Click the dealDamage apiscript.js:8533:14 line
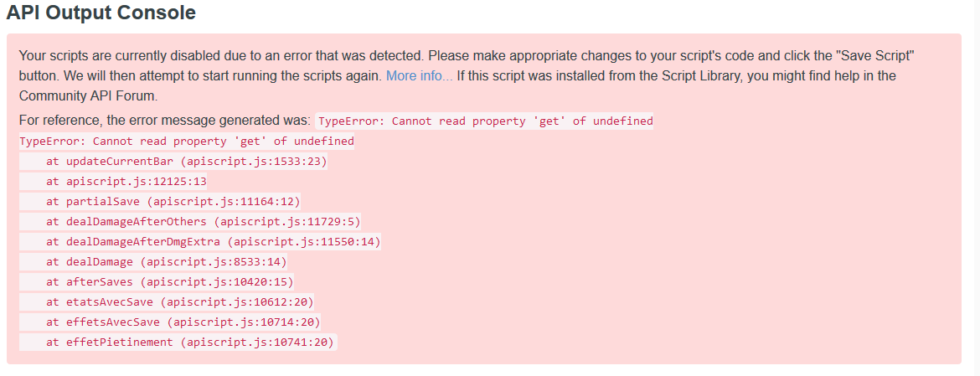 point(166,262)
